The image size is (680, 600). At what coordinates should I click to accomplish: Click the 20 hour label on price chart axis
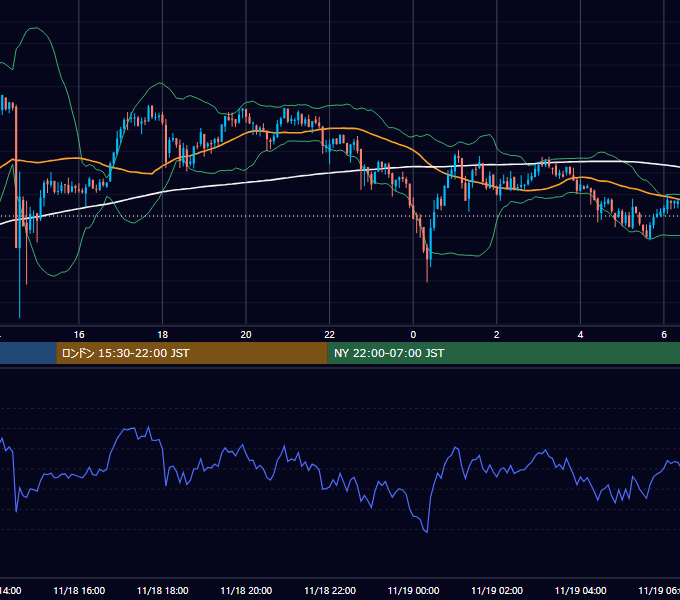pos(246,335)
